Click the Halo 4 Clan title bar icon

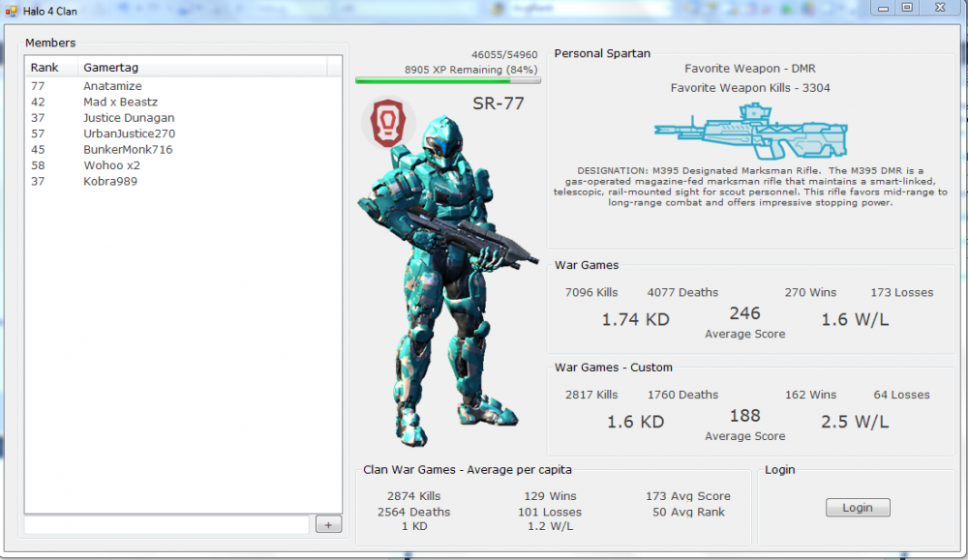[x=12, y=10]
